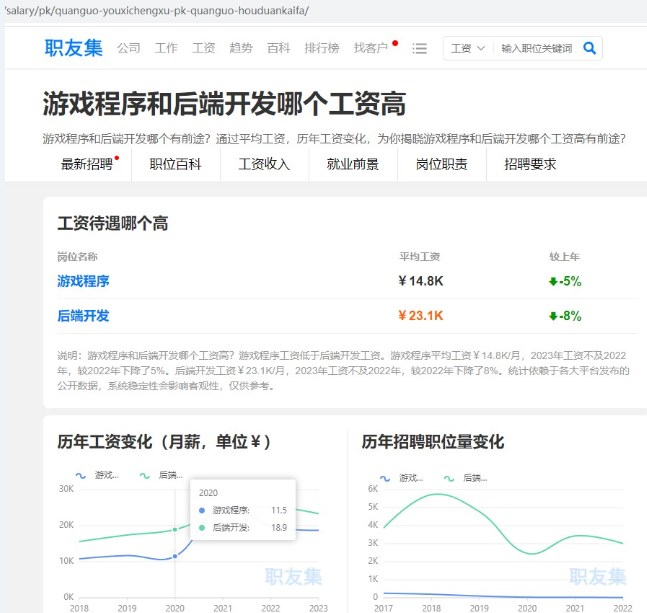647x613 pixels.
Task: Open the 后端开发 job link
Action: click(83, 316)
